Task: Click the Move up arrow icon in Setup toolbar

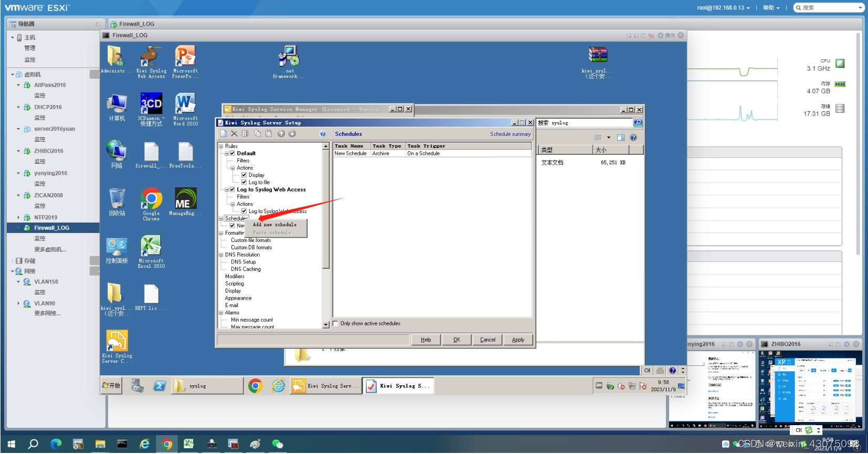Action: [x=281, y=134]
